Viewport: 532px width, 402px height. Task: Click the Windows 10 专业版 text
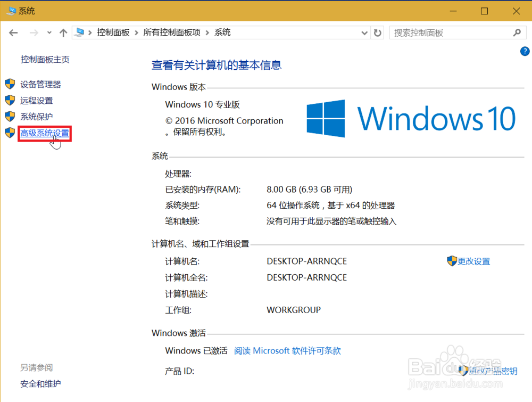(203, 104)
